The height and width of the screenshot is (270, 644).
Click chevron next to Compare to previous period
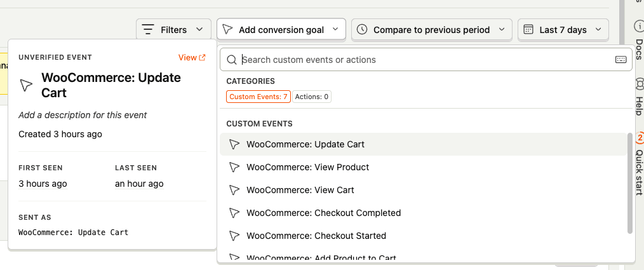(502, 30)
